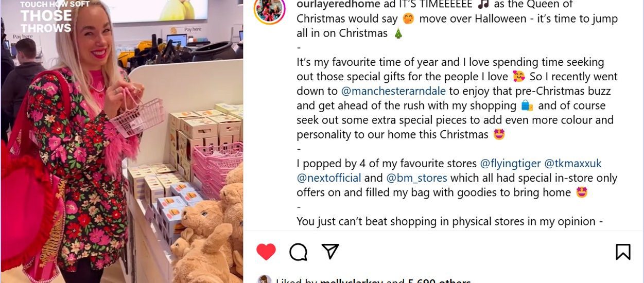
Task: Share the post with the paper plane icon
Action: [x=330, y=251]
